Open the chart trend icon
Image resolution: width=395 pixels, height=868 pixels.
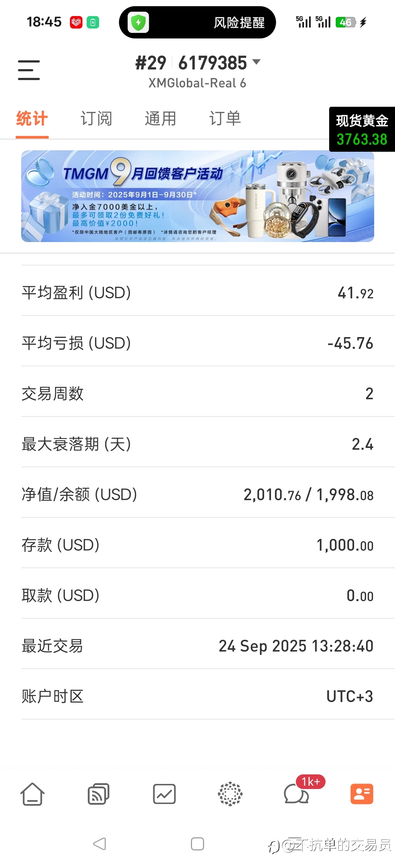(164, 794)
